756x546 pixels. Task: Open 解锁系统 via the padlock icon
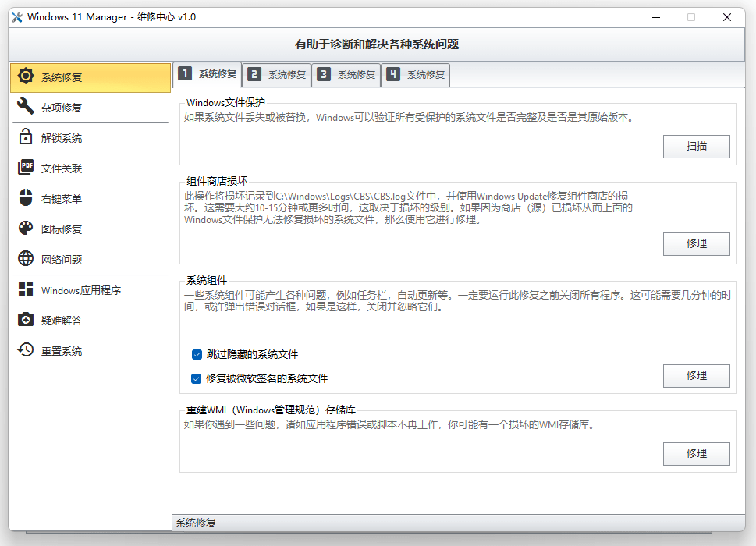click(x=26, y=137)
